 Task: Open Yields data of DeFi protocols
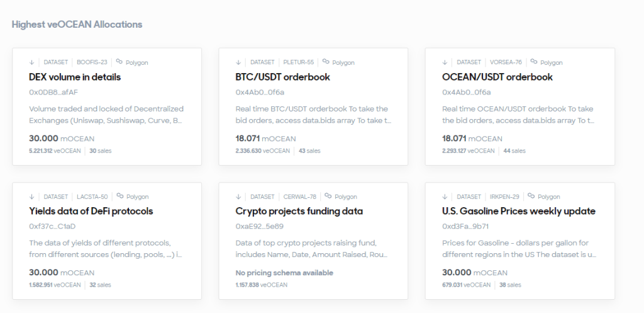pyautogui.click(x=91, y=211)
